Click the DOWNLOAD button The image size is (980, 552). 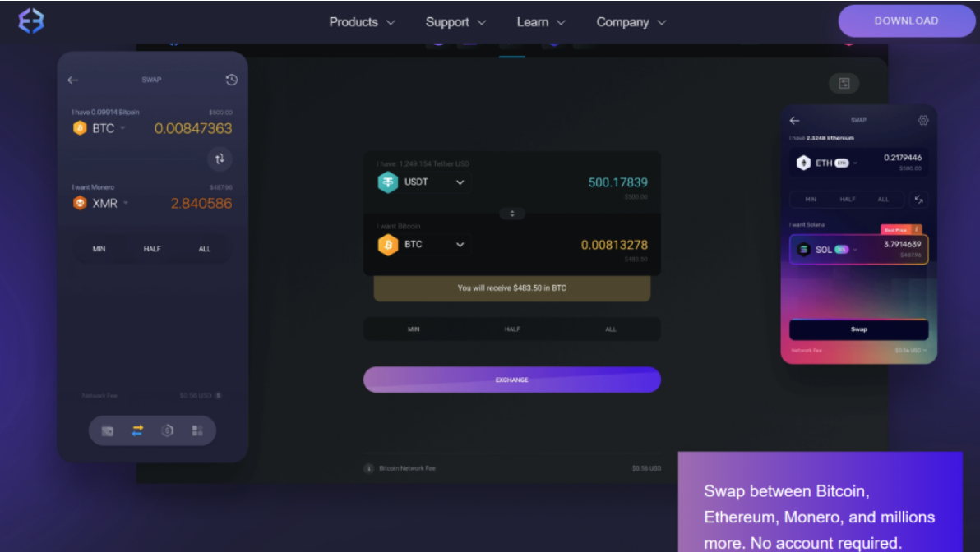[x=906, y=21]
